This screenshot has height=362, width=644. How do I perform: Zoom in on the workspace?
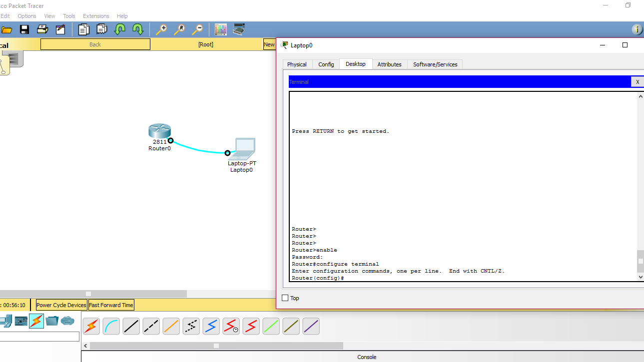(x=161, y=29)
